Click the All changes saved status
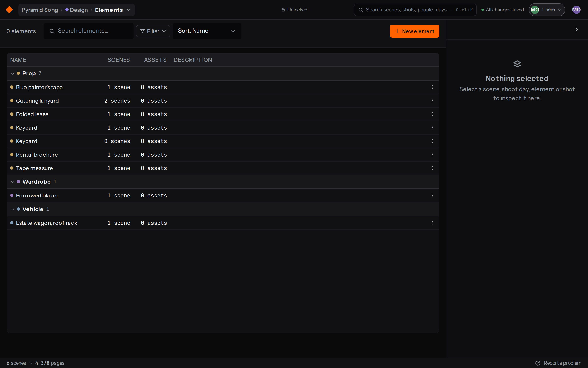 [x=502, y=10]
